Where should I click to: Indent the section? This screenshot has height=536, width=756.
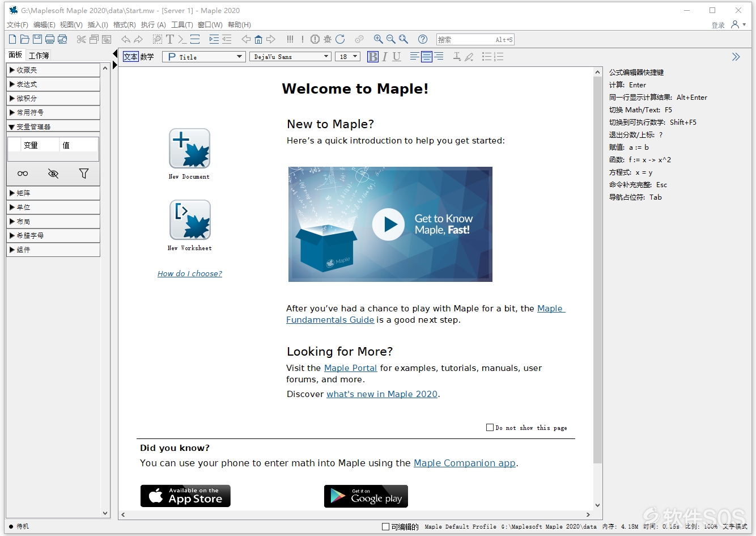(x=214, y=39)
